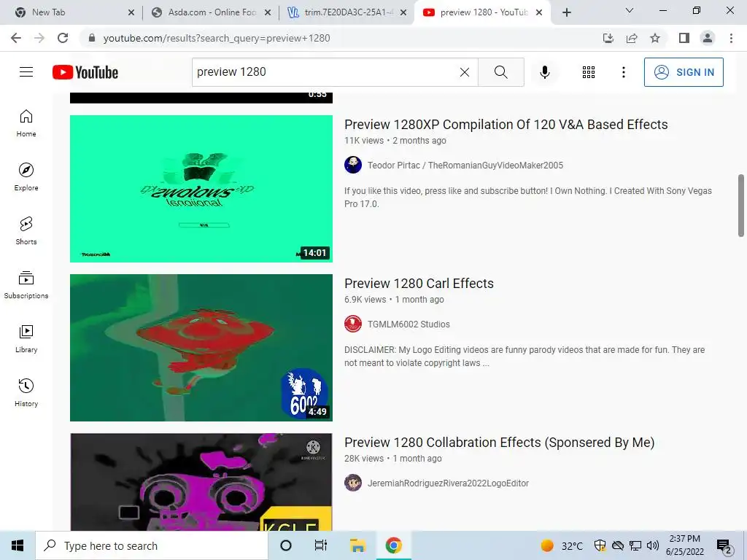Open TGMLM6002 Studios channel name link

pyautogui.click(x=409, y=324)
